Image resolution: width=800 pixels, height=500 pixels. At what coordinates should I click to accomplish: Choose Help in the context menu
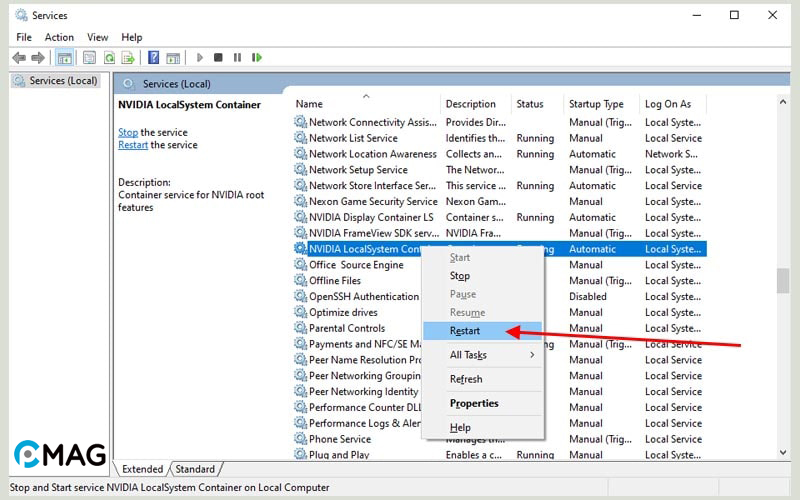click(x=482, y=428)
